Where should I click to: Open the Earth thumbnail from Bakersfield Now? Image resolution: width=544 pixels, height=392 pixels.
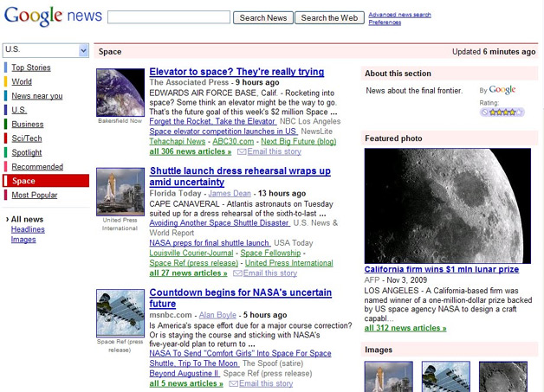pyautogui.click(x=120, y=93)
